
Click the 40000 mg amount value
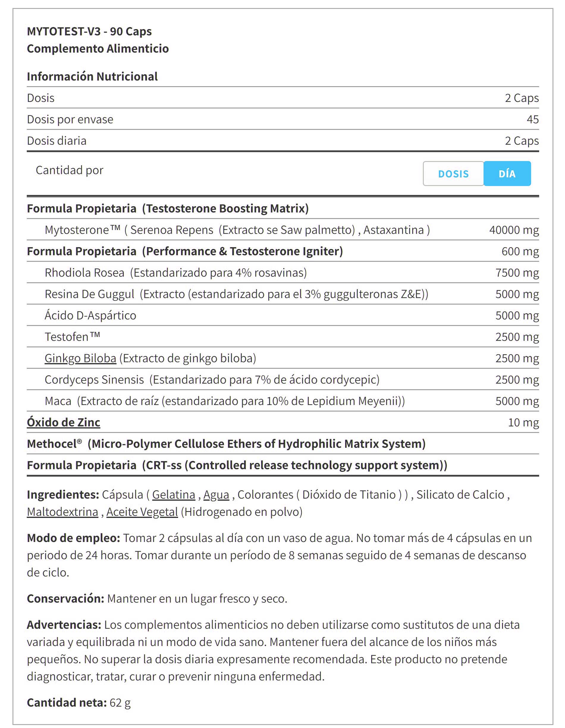(x=514, y=230)
